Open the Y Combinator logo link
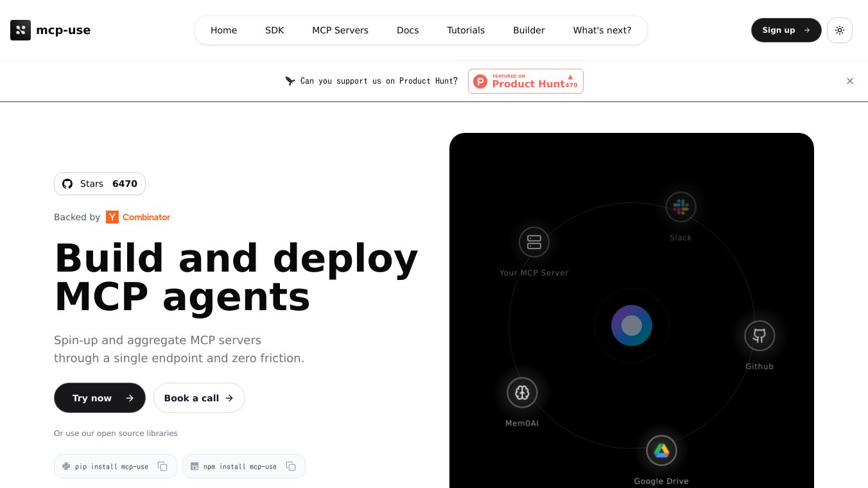Viewport: 868px width, 488px height. (x=138, y=217)
